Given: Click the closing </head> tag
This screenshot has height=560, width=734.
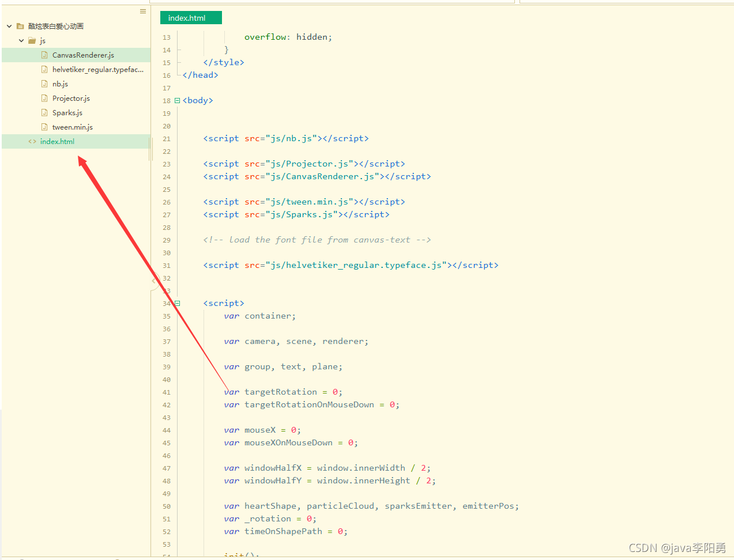Looking at the screenshot, I should [x=200, y=75].
